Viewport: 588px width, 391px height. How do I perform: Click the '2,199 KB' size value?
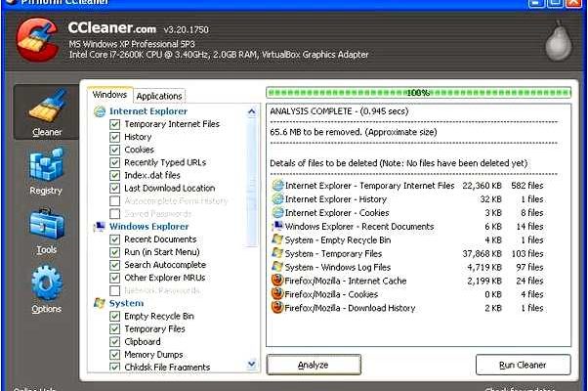[x=484, y=281]
